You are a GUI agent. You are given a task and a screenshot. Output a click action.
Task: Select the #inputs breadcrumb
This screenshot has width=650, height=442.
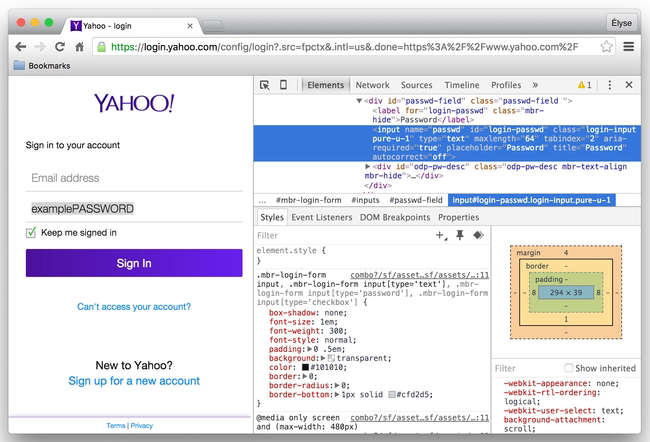pyautogui.click(x=365, y=200)
